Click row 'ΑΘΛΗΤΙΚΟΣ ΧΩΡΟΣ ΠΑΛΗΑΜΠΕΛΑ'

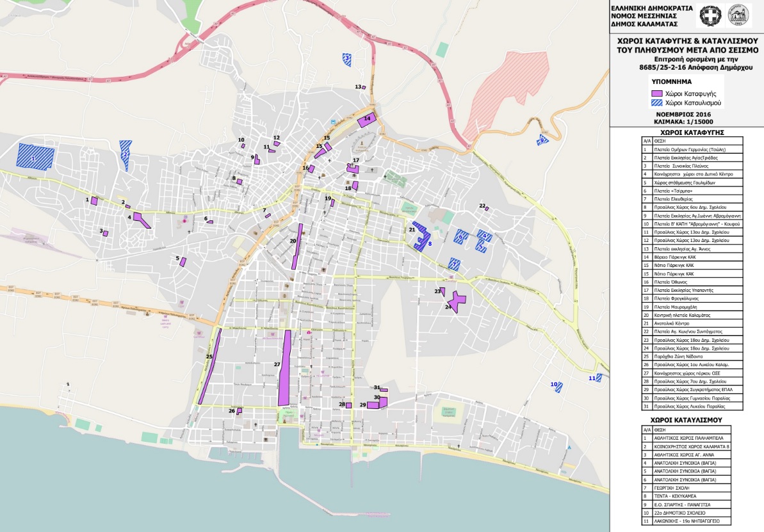[686, 438]
